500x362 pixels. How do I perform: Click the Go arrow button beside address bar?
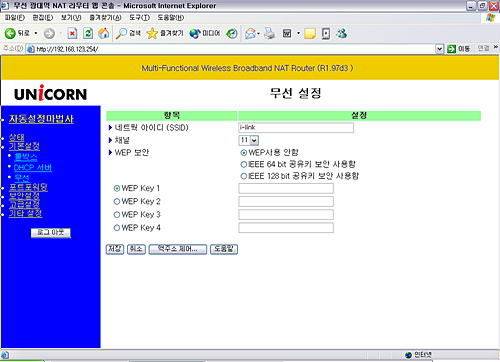451,49
